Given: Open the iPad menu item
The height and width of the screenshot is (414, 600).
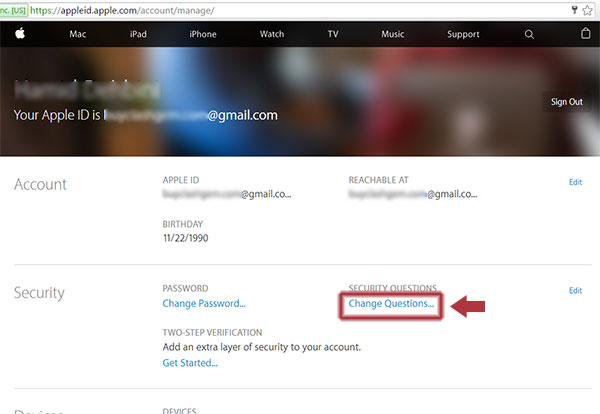Looking at the screenshot, I should tap(138, 34).
